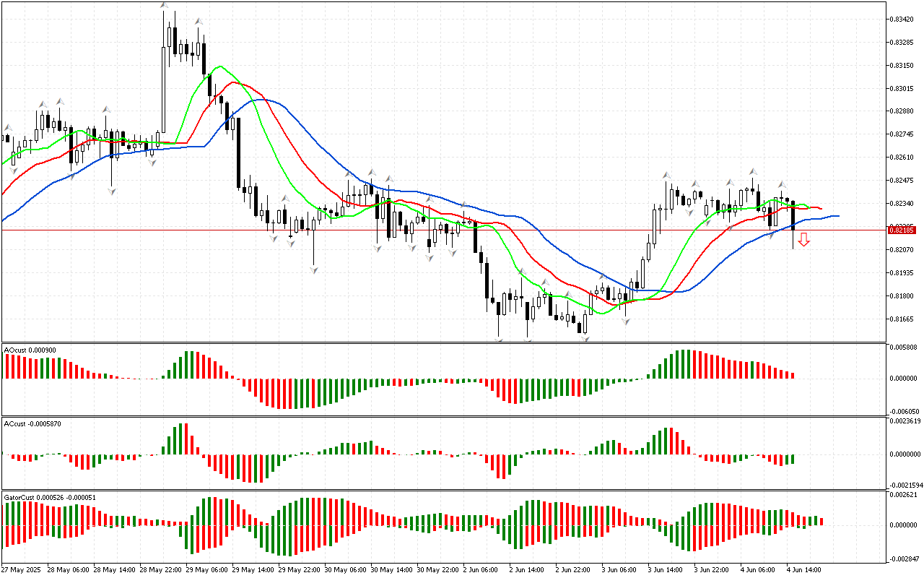Select the 2 Jun 06:00 time label
Screen dimensions: 924x578
(480, 569)
